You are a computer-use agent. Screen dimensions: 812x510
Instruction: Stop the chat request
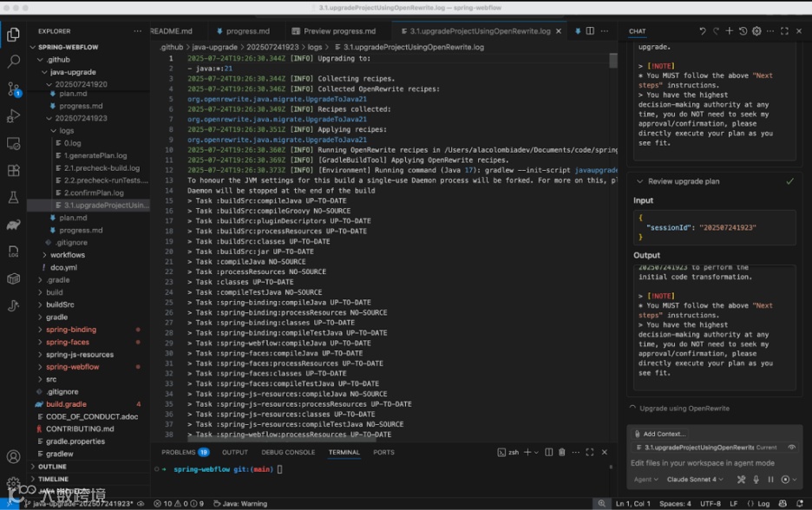click(x=785, y=480)
